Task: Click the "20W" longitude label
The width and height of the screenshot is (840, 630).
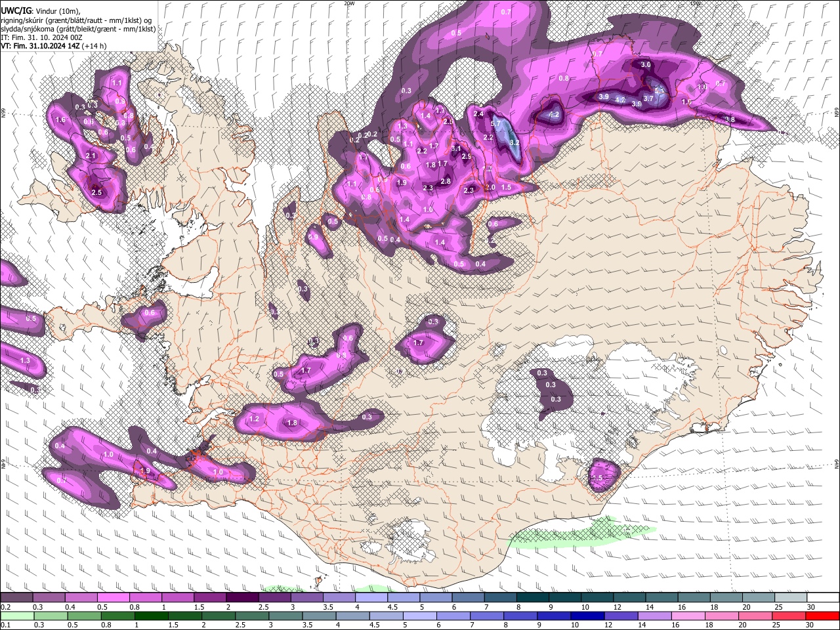Action: pyautogui.click(x=349, y=3)
